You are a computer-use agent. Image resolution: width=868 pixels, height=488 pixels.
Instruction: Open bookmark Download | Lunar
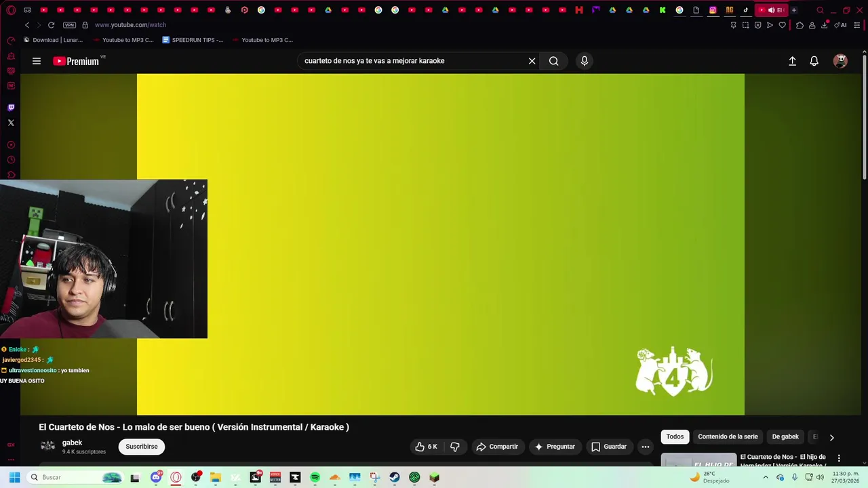point(54,40)
